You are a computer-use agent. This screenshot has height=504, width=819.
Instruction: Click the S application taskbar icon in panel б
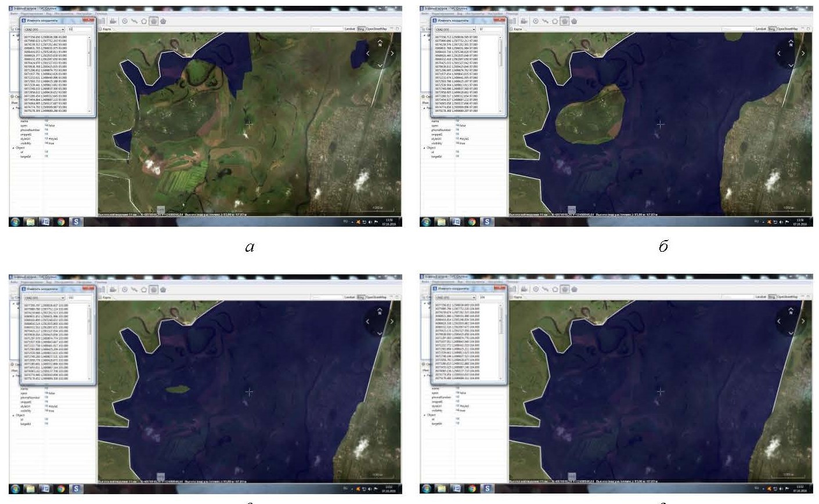[486, 222]
